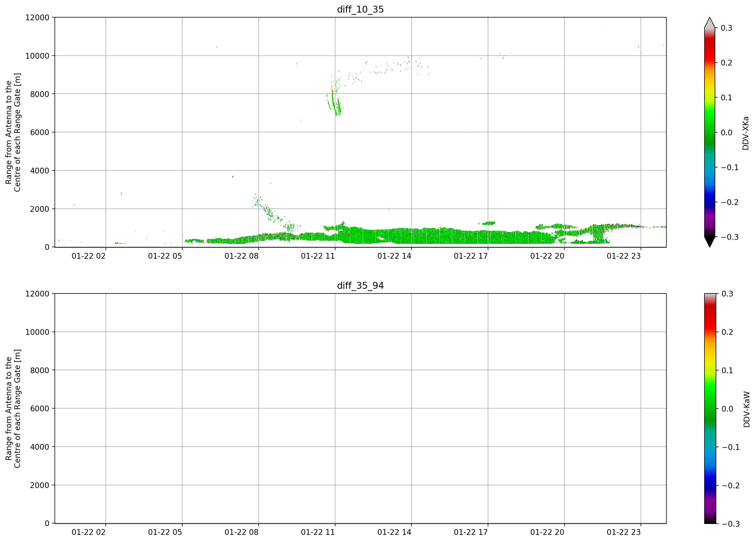Click the 4000 tick label in diff_10_35 plot

pyautogui.click(x=40, y=171)
